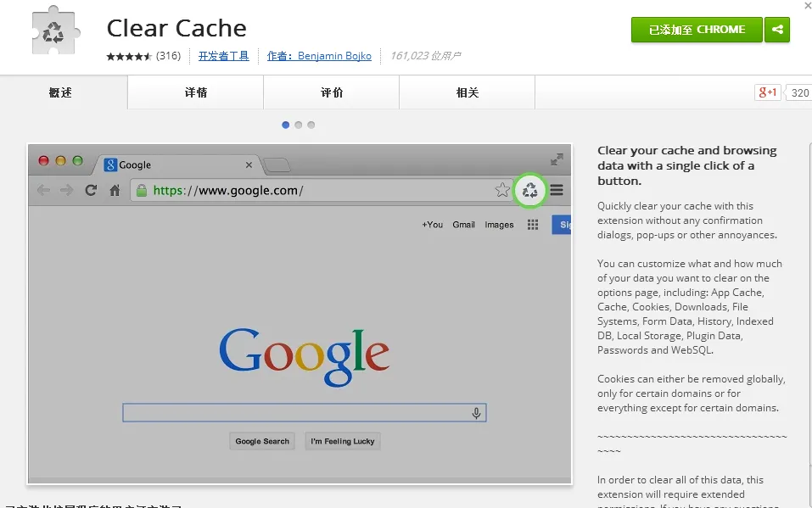Viewport: 812px width, 508px height.
Task: Open the 开发者工具 category link
Action: pos(224,56)
